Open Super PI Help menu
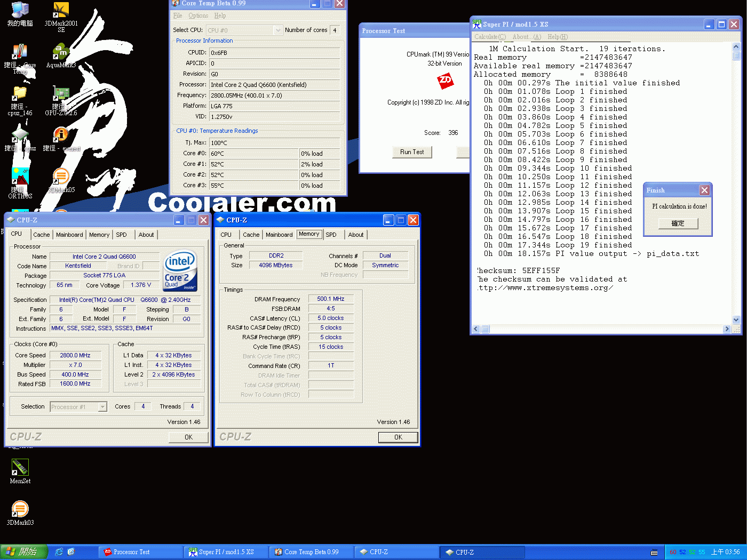 click(x=558, y=37)
